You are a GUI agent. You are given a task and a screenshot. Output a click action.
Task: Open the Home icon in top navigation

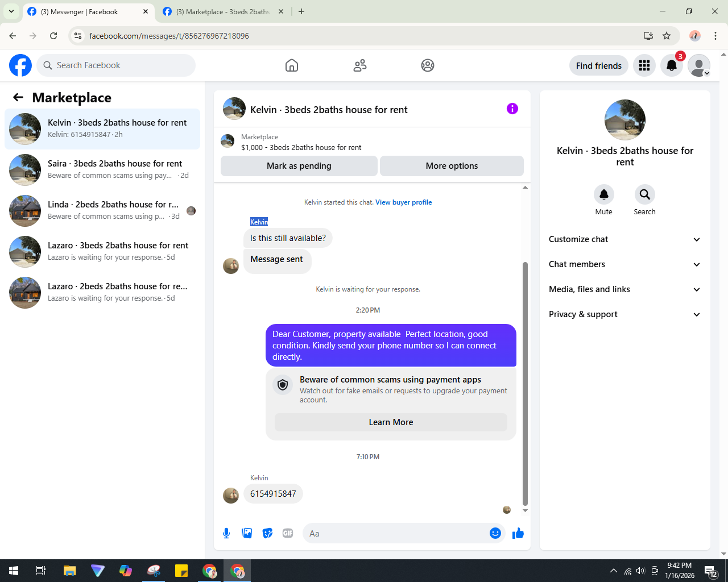(x=292, y=65)
